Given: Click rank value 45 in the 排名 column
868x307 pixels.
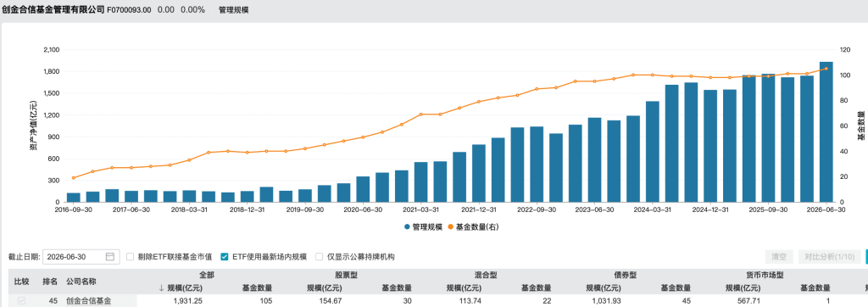Looking at the screenshot, I should (x=53, y=301).
